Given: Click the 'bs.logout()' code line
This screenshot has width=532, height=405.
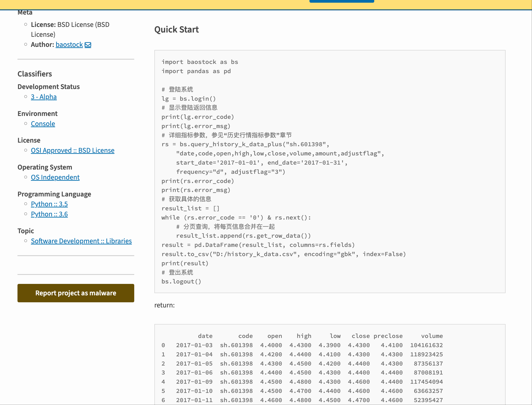Looking at the screenshot, I should coord(181,282).
